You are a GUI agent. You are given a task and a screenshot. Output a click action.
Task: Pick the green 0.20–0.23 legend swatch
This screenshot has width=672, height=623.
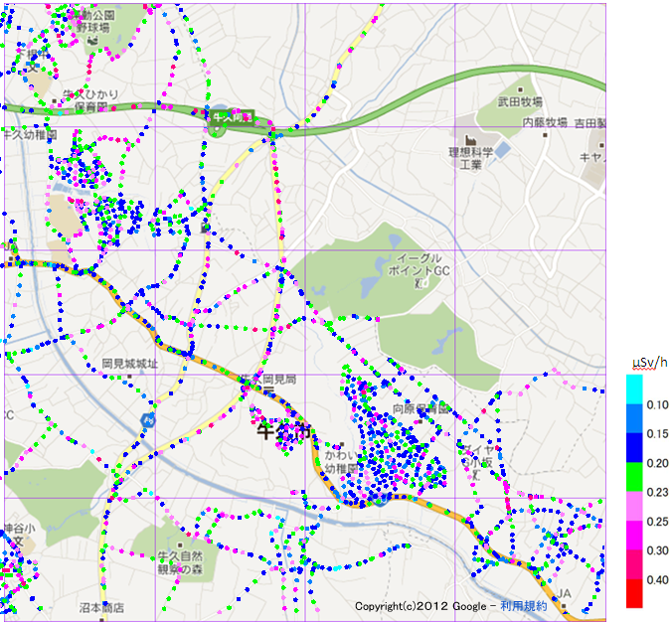[634, 477]
